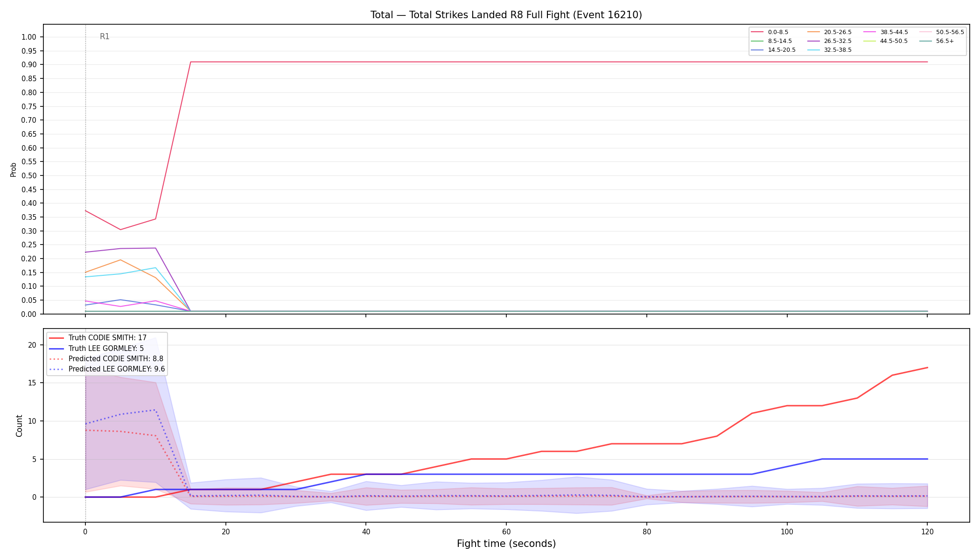The width and height of the screenshot is (980, 560).
Task: Click the 60 tick on time axis
Action: click(x=506, y=531)
